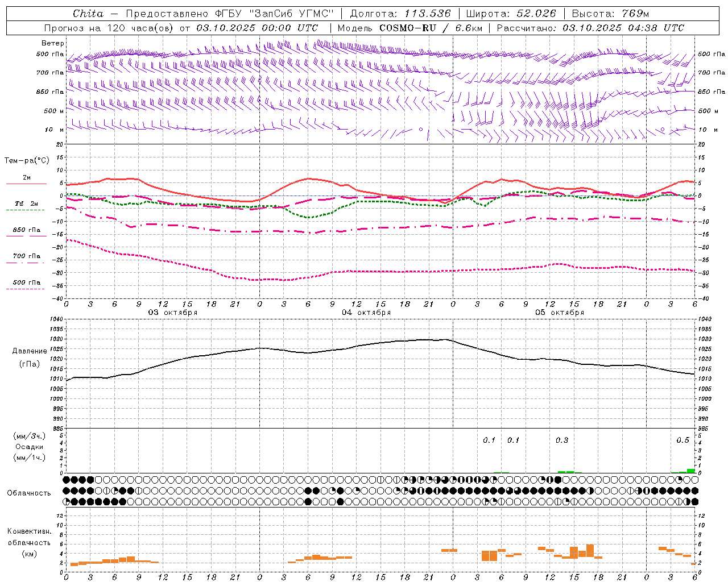728x582 pixels.
Task: Click the Облачность cloud cover label
Action: tap(29, 493)
